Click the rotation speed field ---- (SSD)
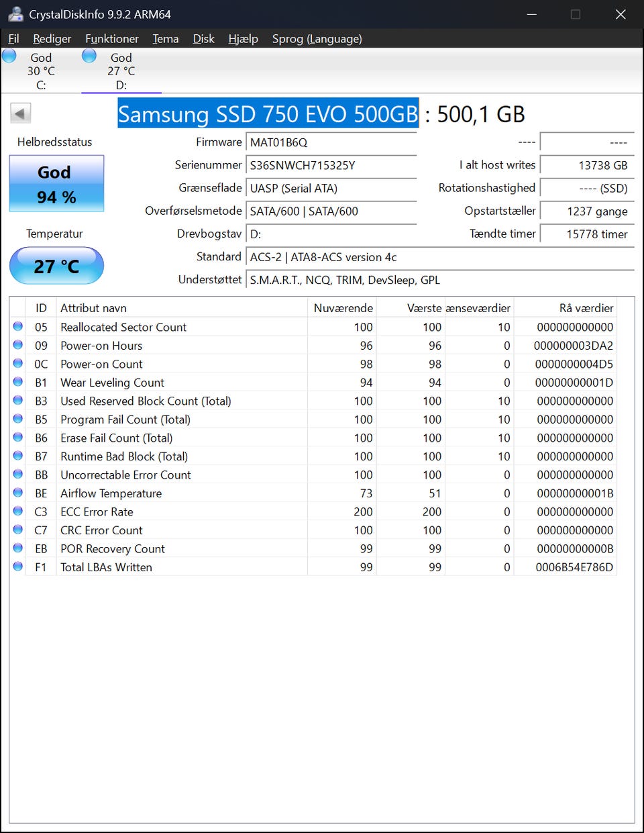Screen dimensions: 644x833 pos(587,188)
